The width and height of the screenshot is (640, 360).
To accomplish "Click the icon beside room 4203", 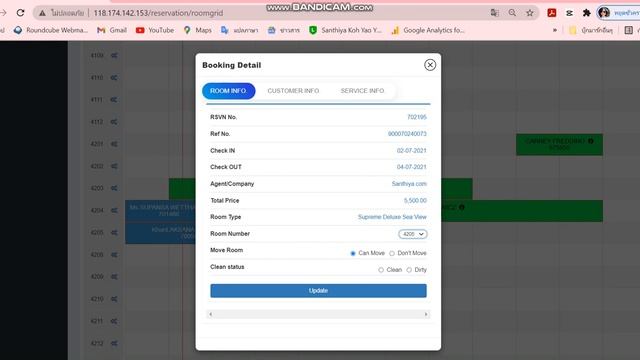I will [114, 188].
